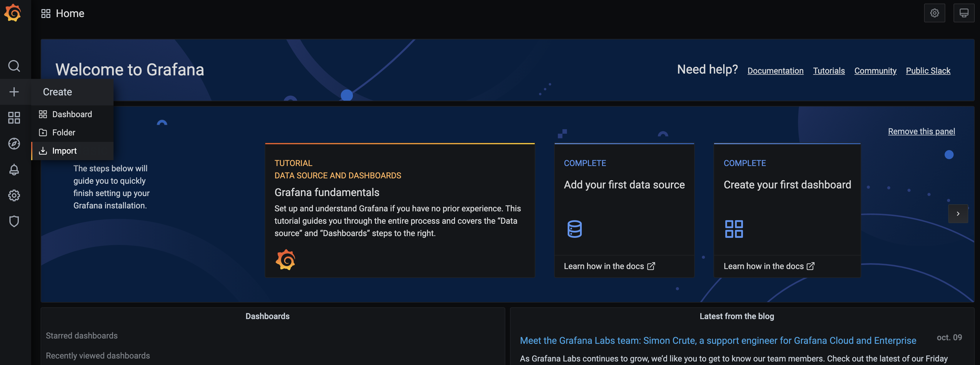Click the Grafana logo in the sidebar
The image size is (980, 365).
coord(13,13)
